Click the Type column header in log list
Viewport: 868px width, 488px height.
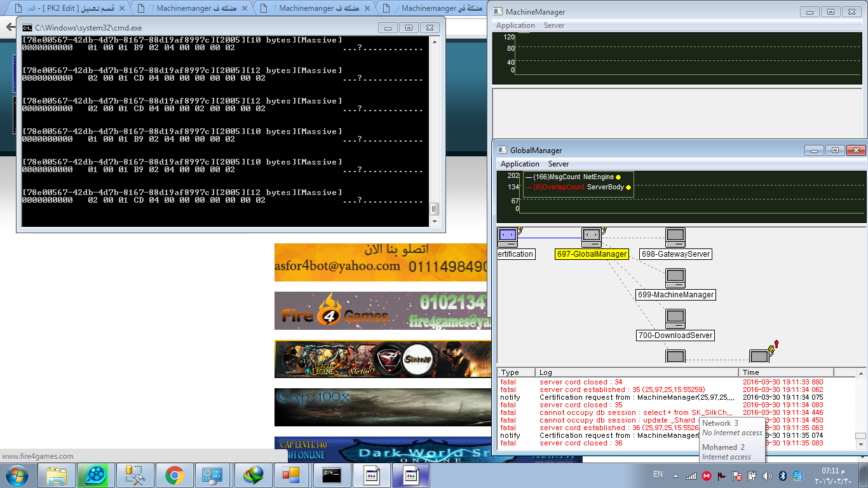tap(516, 372)
